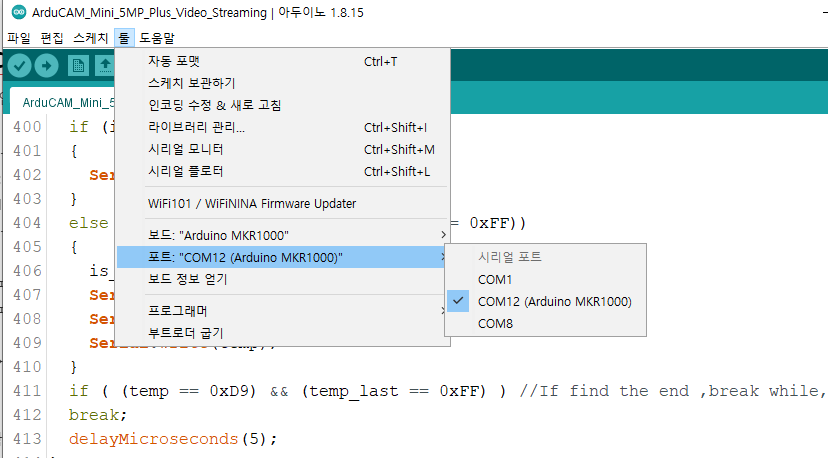
Task: Expand the 프로그래머 submenu
Action: coord(283,311)
